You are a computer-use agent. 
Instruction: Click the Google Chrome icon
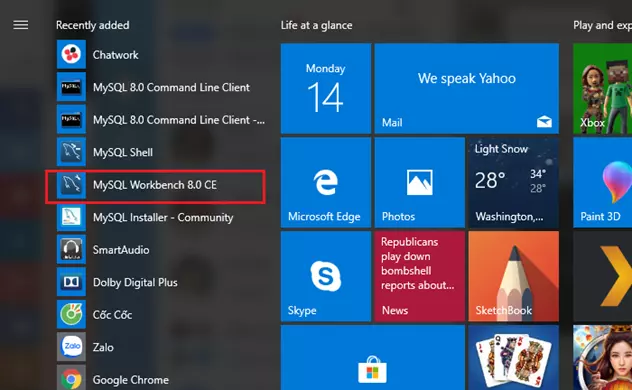71,378
